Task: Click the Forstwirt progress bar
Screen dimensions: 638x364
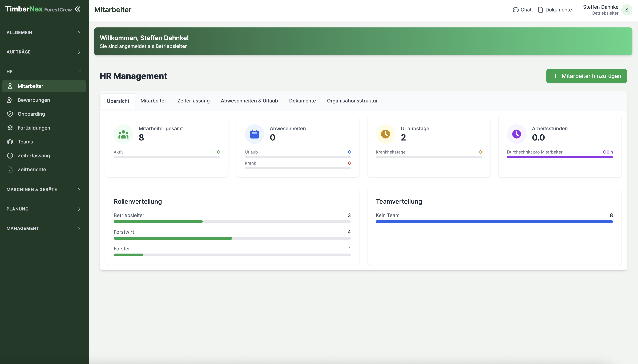Action: [232, 238]
